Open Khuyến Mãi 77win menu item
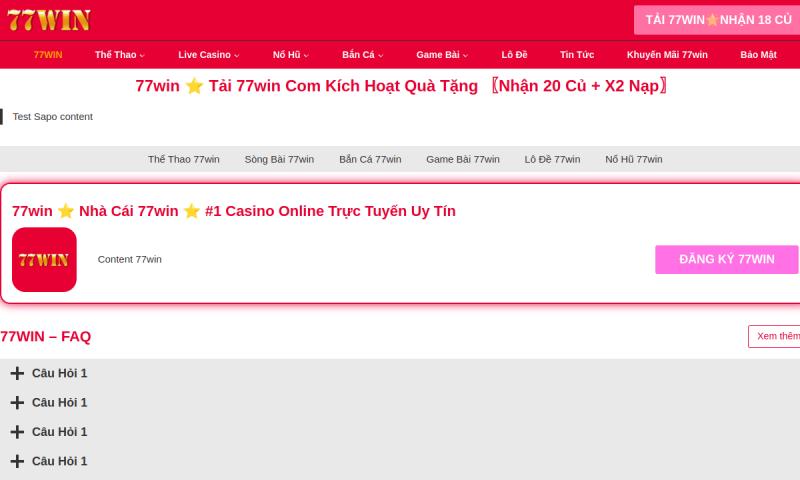 [667, 55]
